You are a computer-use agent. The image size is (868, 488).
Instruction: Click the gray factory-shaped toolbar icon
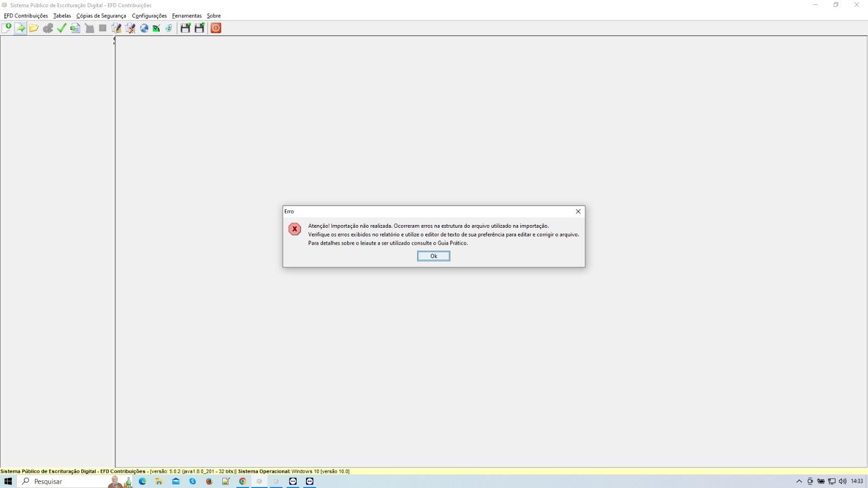pos(90,28)
